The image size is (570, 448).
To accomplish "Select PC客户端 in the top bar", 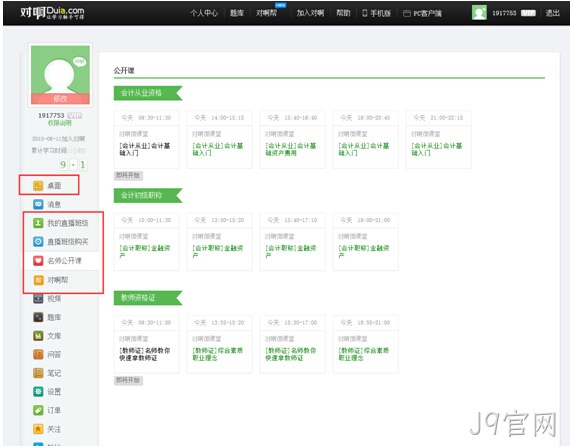I will [422, 13].
